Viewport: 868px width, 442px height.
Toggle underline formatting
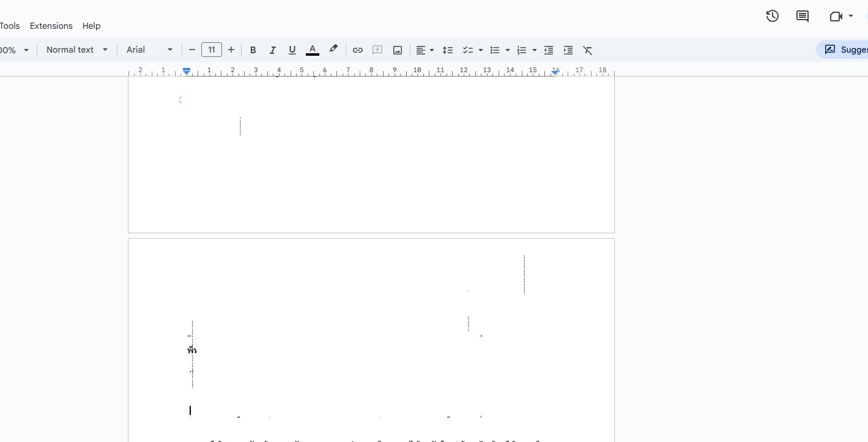292,50
